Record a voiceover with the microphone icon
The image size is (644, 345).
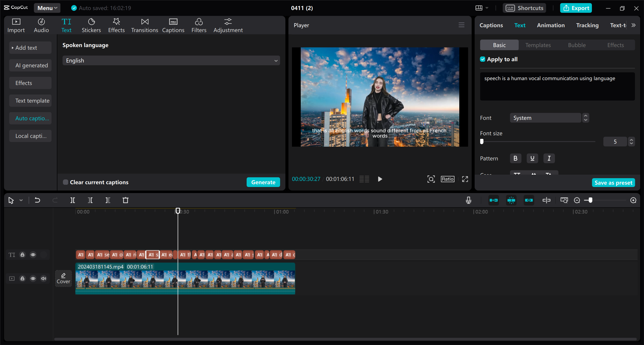pos(468,200)
